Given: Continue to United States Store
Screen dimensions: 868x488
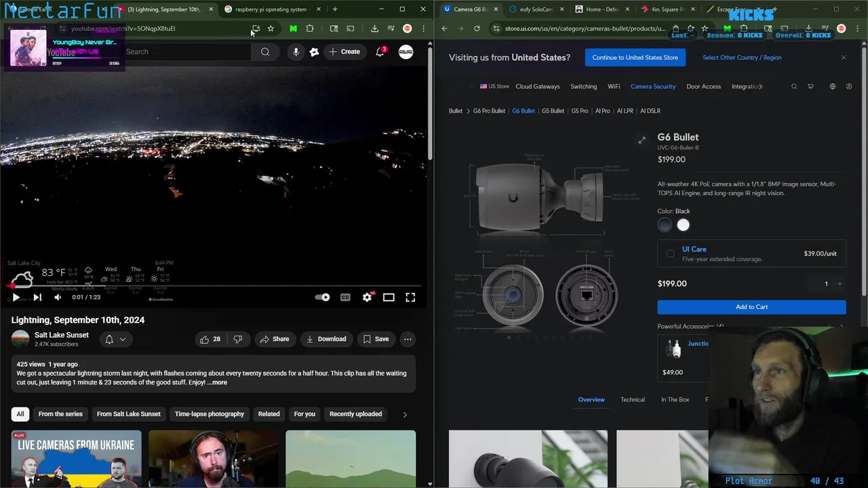Looking at the screenshot, I should click(x=635, y=58).
